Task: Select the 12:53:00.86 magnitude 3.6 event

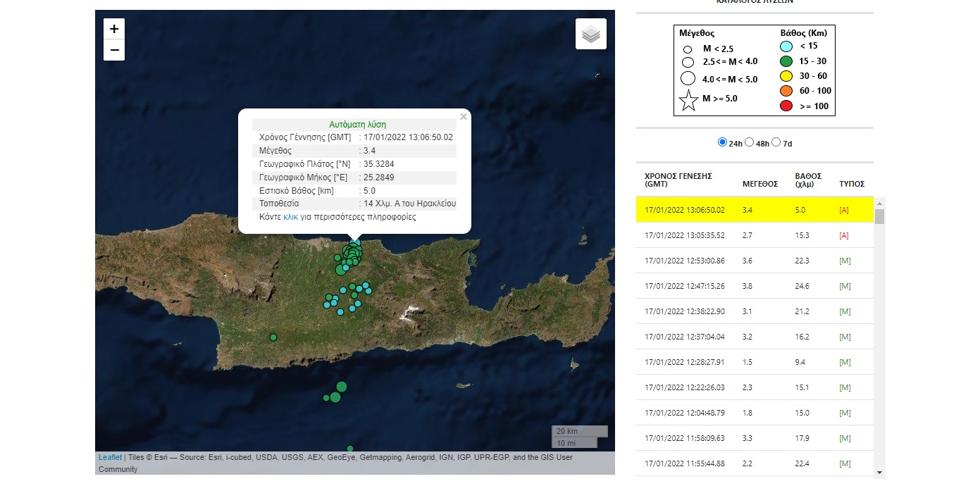Action: tap(754, 261)
